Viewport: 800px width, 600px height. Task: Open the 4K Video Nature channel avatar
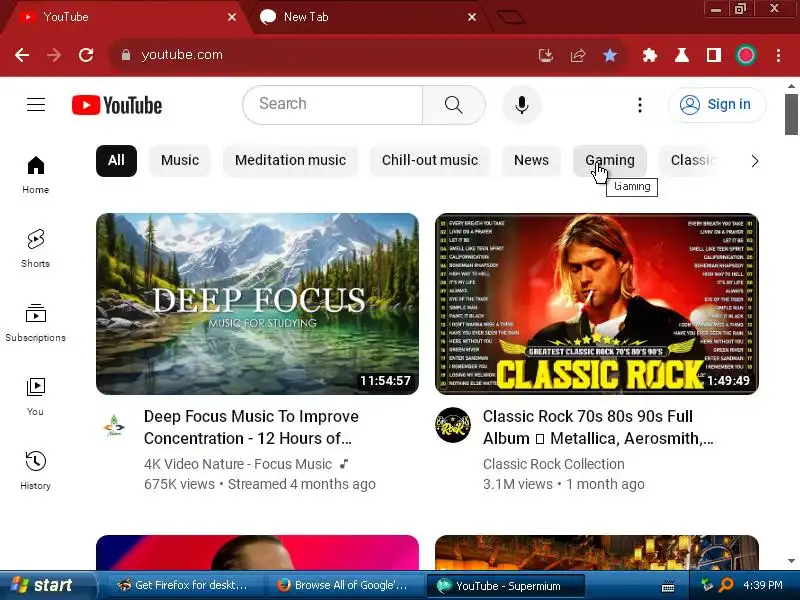tap(113, 426)
